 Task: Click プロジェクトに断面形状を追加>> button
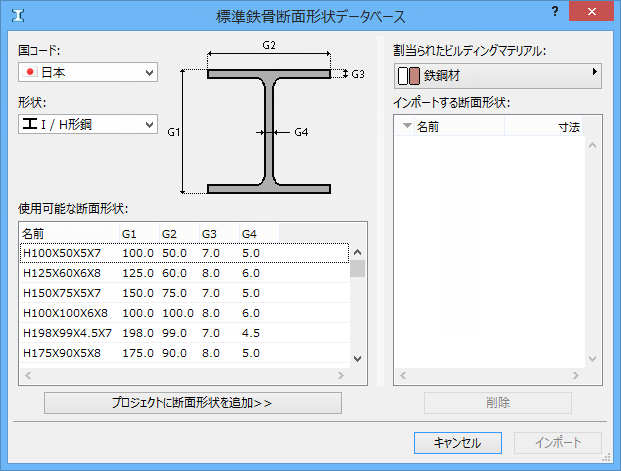tap(193, 403)
